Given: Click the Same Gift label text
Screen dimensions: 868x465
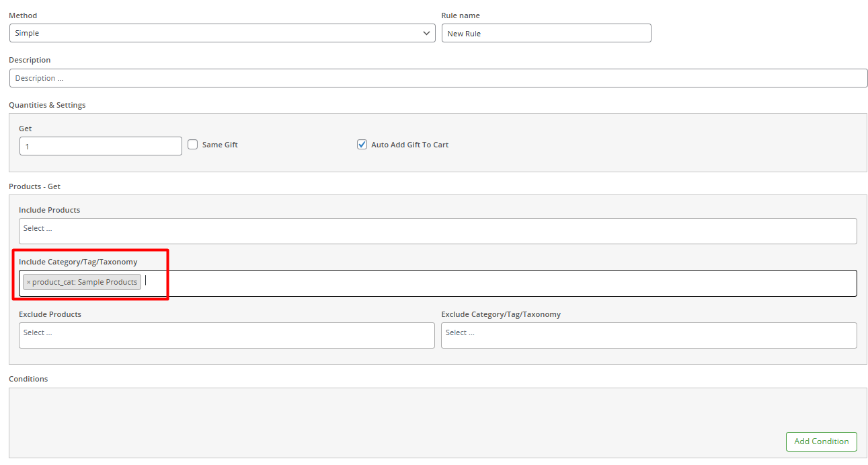Looking at the screenshot, I should tap(220, 145).
